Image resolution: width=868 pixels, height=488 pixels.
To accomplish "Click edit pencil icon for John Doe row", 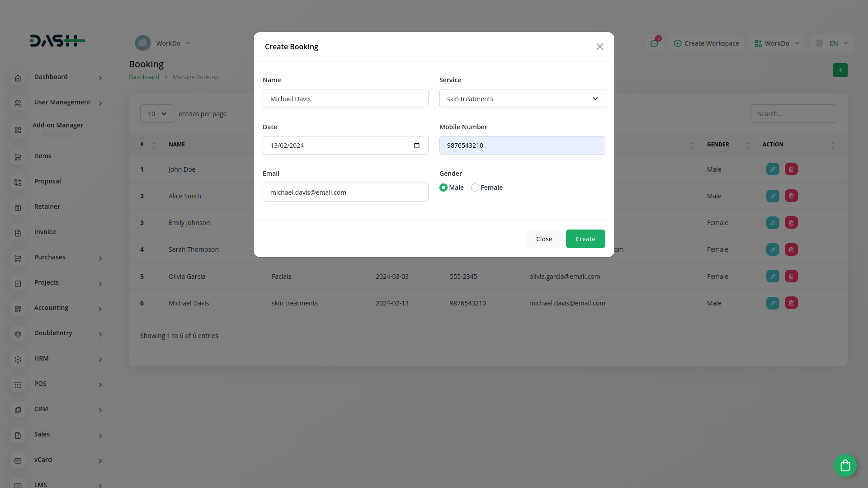I will click(x=773, y=169).
